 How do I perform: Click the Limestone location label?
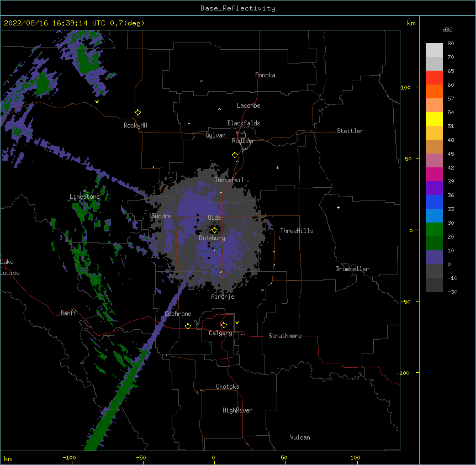point(84,197)
